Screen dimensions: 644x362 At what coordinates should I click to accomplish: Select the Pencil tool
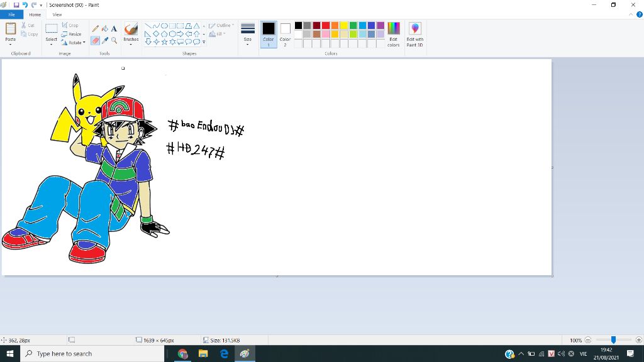coord(96,29)
